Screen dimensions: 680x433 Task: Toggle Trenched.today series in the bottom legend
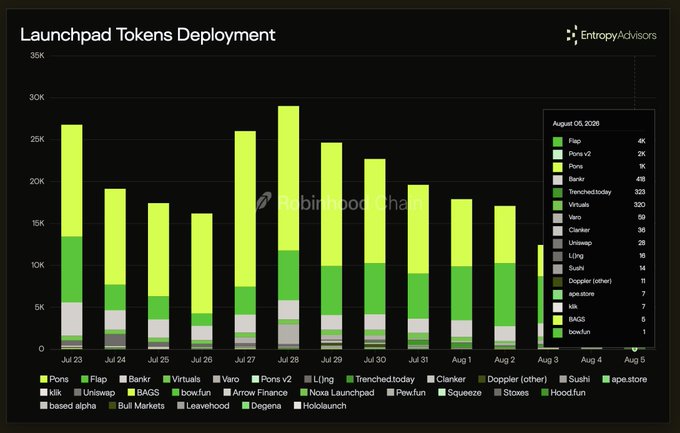tap(380, 379)
